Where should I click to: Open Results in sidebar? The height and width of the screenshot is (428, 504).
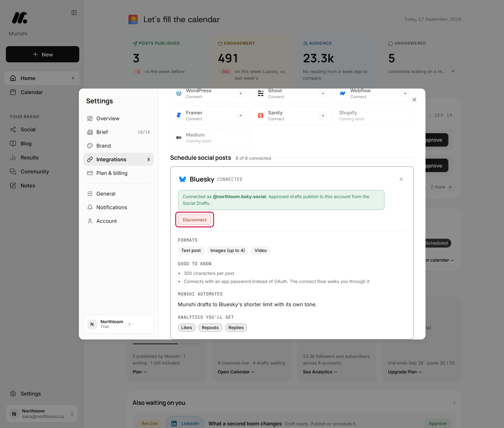(x=42, y=158)
